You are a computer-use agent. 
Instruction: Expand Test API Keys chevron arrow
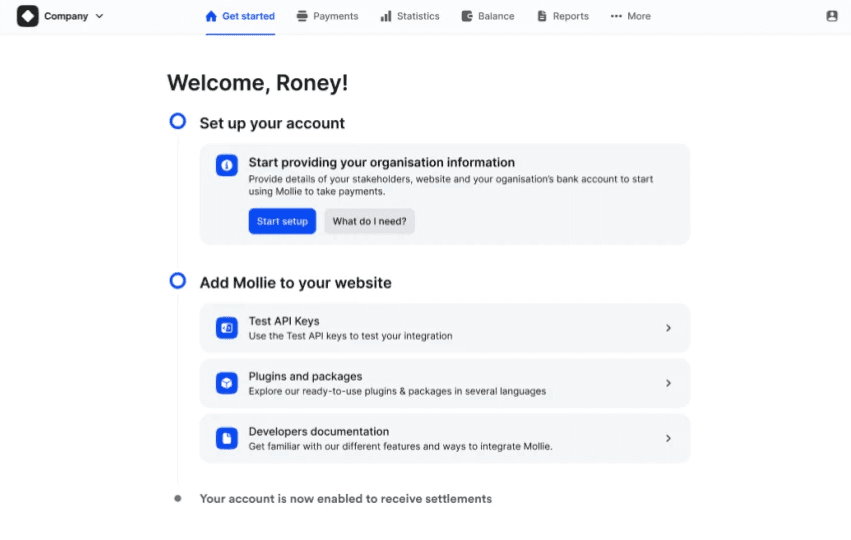pos(668,328)
